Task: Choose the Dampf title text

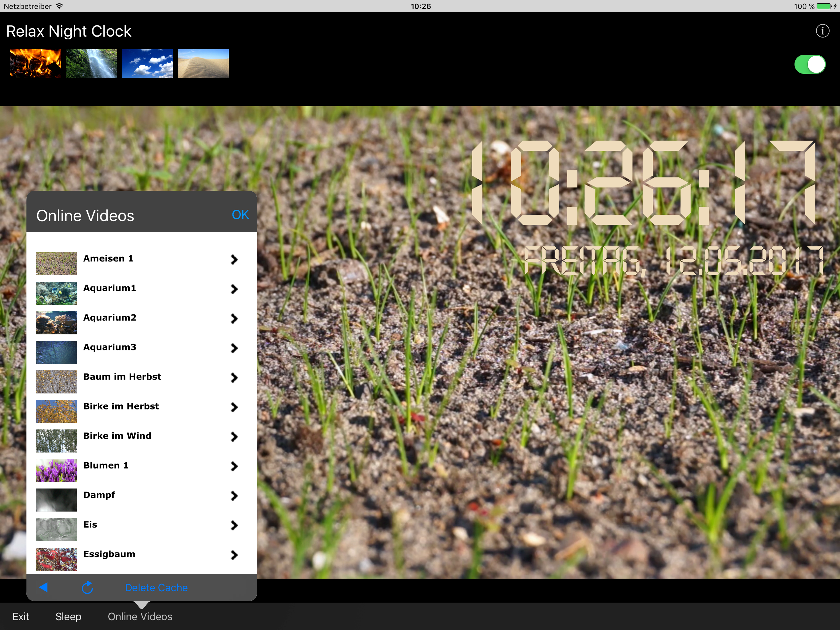Action: click(99, 495)
